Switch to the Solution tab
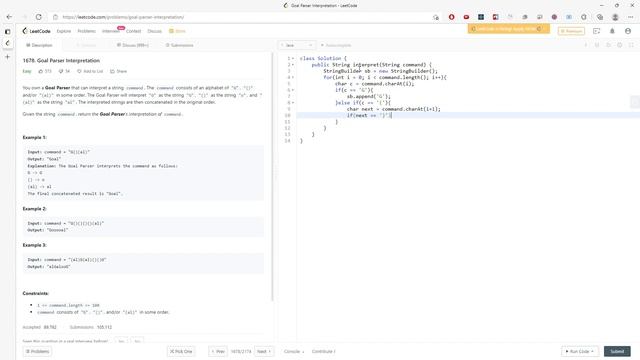This screenshot has width=640, height=360. [86, 45]
